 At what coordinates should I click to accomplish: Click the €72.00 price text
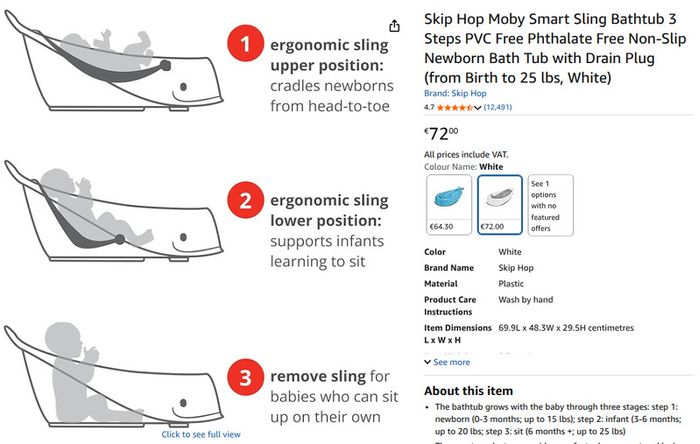pos(441,133)
